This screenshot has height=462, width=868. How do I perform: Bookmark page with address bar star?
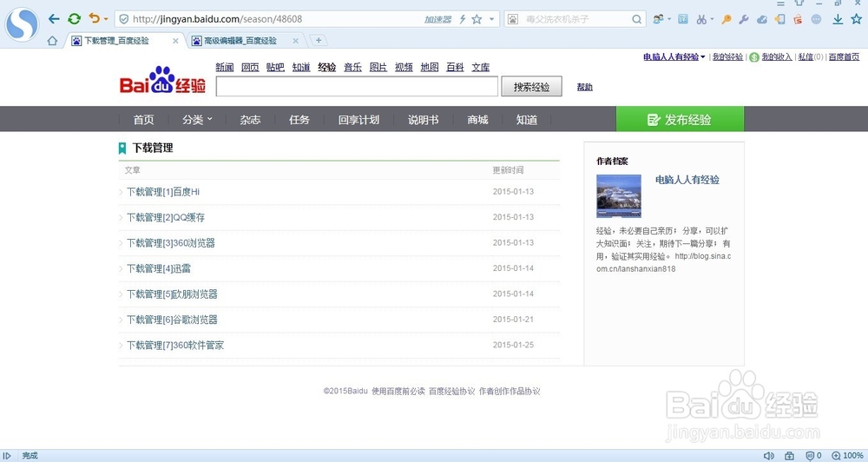[477, 19]
